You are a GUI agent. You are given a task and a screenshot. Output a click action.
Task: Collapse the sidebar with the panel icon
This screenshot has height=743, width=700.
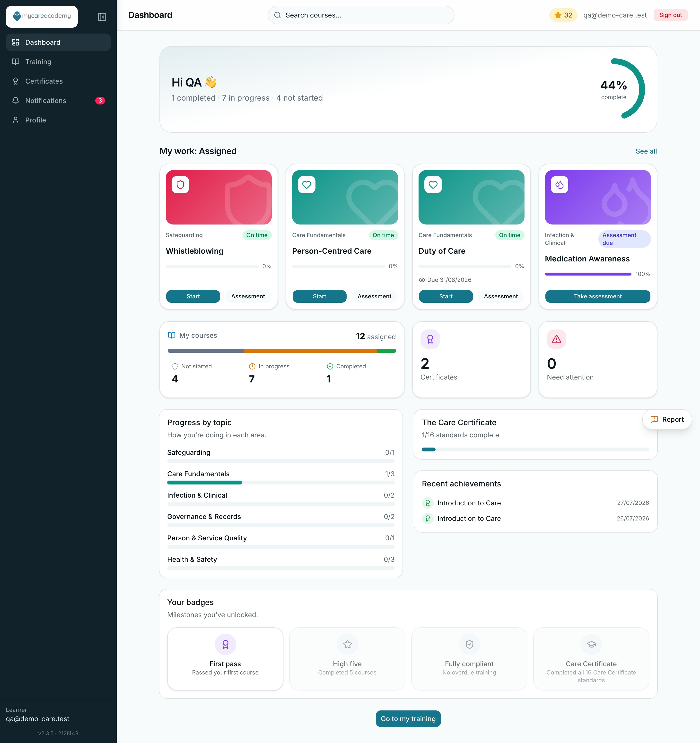click(x=102, y=17)
